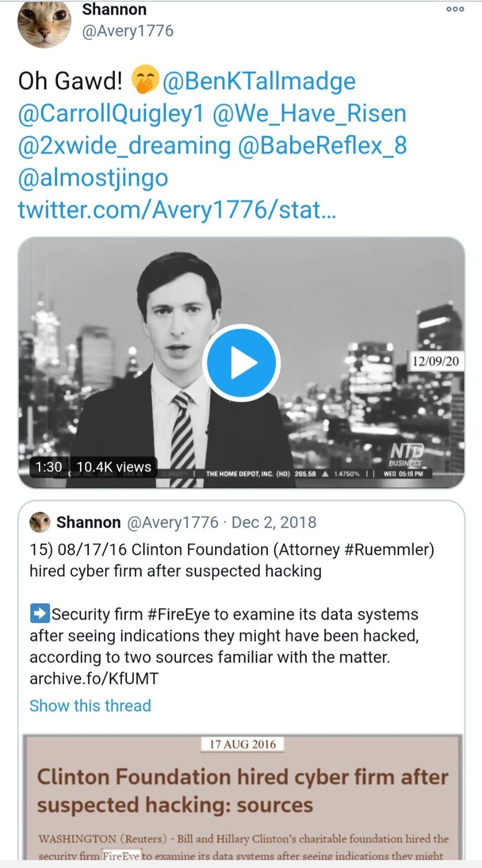The height and width of the screenshot is (868, 482).
Task: Click the 10.4K views video badge
Action: point(114,467)
